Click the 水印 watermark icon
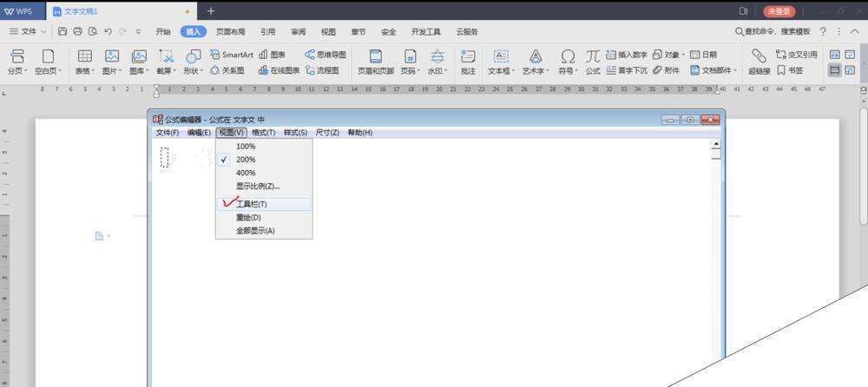The height and width of the screenshot is (387, 868). [437, 56]
